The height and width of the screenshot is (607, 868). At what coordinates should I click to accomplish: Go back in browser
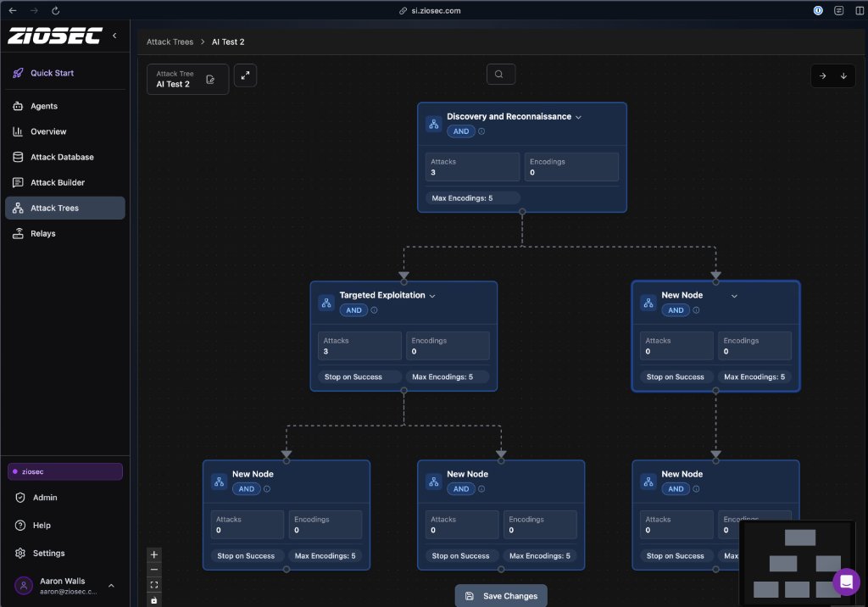pos(12,10)
